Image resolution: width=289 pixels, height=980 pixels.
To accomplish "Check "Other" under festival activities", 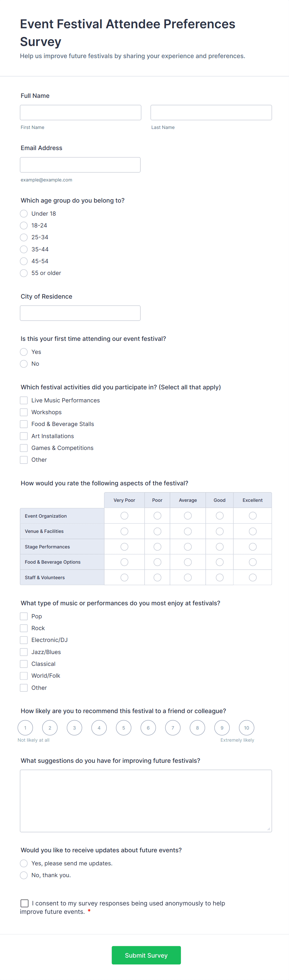I will [24, 460].
